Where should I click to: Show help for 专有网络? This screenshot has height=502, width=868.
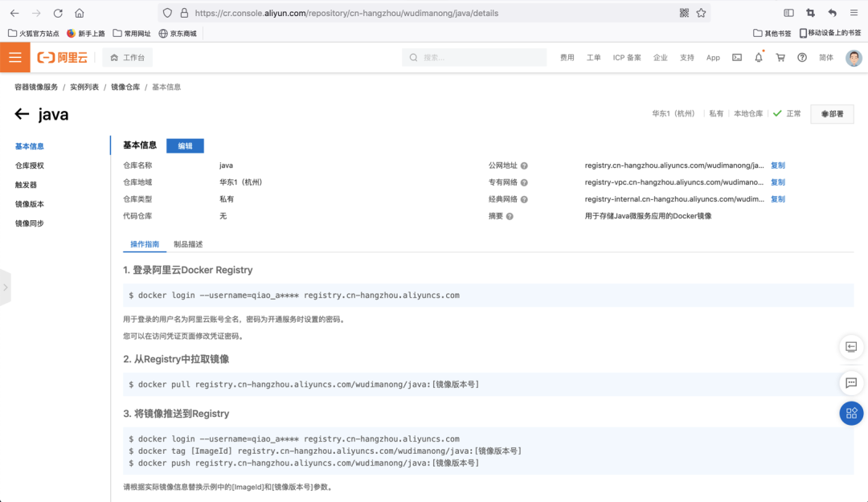[x=524, y=182]
